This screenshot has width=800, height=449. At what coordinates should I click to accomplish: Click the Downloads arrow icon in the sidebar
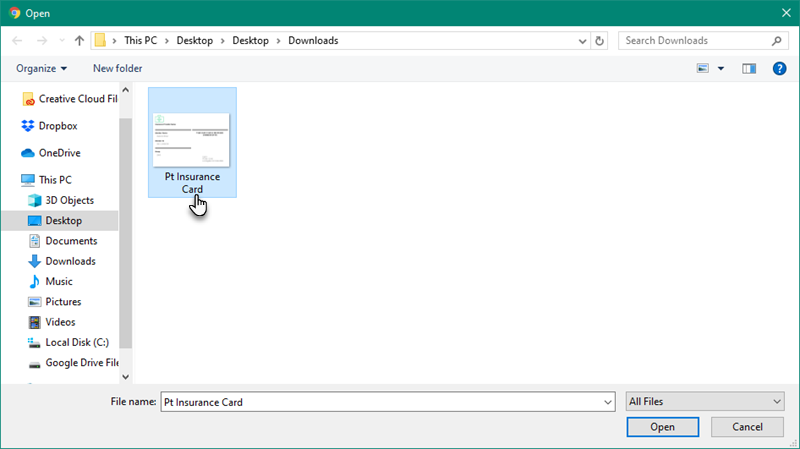click(34, 261)
